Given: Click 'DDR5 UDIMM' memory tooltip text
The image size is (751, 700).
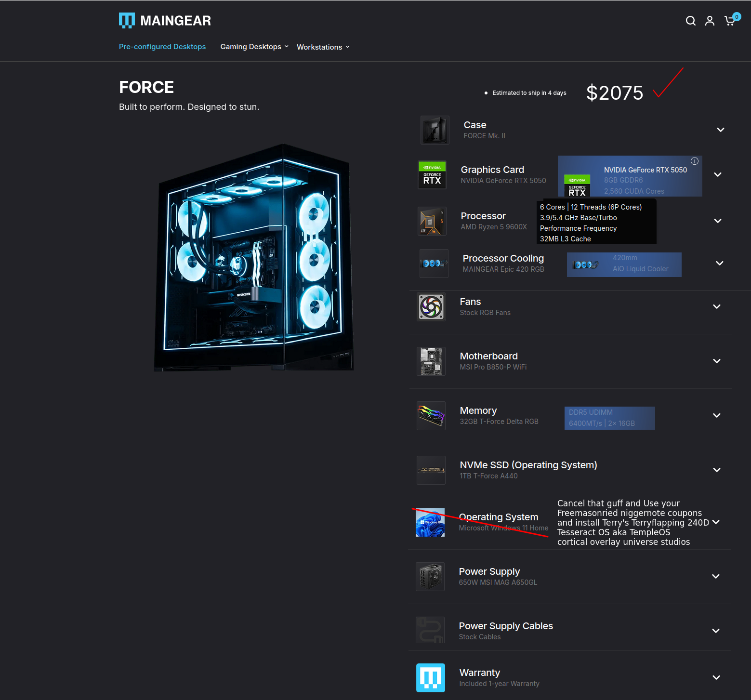Looking at the screenshot, I should tap(591, 412).
